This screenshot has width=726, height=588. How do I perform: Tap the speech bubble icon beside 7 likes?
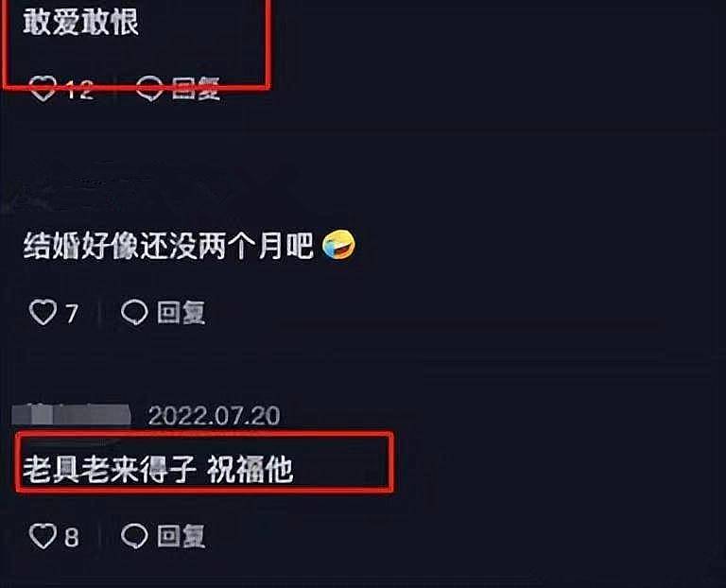click(x=135, y=313)
